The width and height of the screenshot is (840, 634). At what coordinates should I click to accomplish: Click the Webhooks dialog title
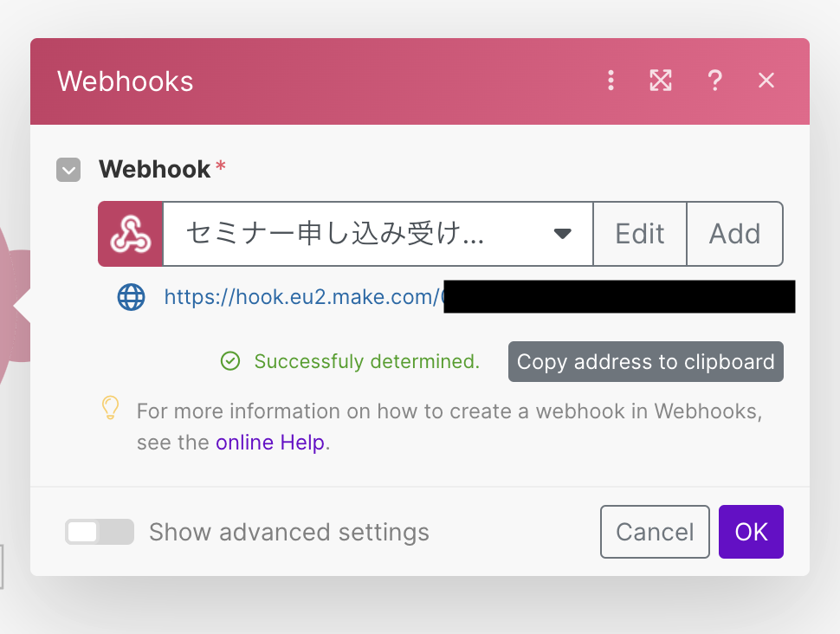[x=126, y=81]
